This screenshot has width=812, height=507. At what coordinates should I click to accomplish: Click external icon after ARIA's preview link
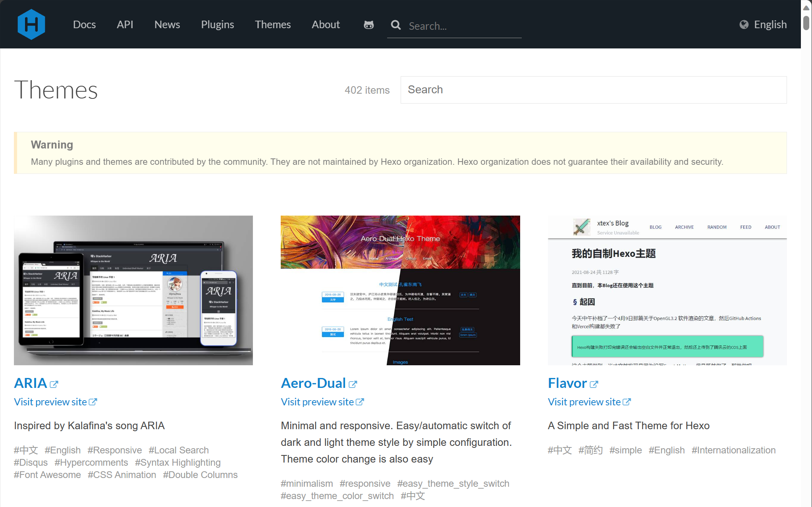pos(93,402)
